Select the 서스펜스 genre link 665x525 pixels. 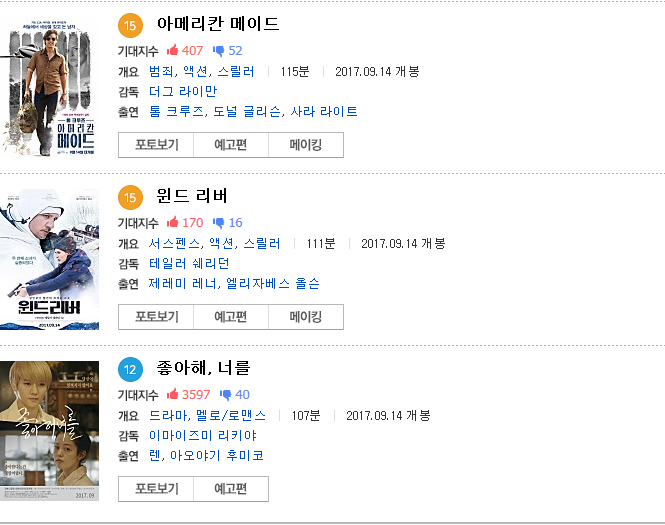173,243
